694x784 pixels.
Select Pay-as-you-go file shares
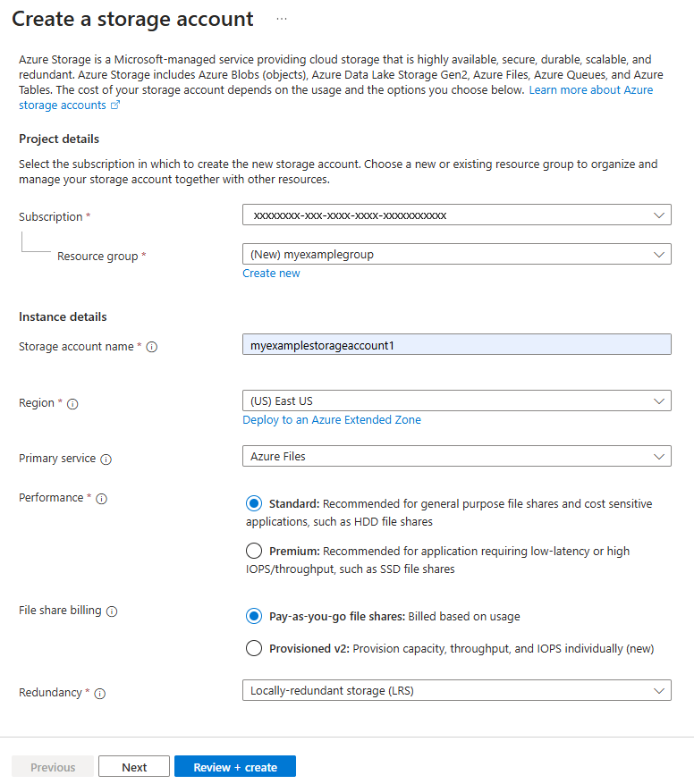coord(253,616)
